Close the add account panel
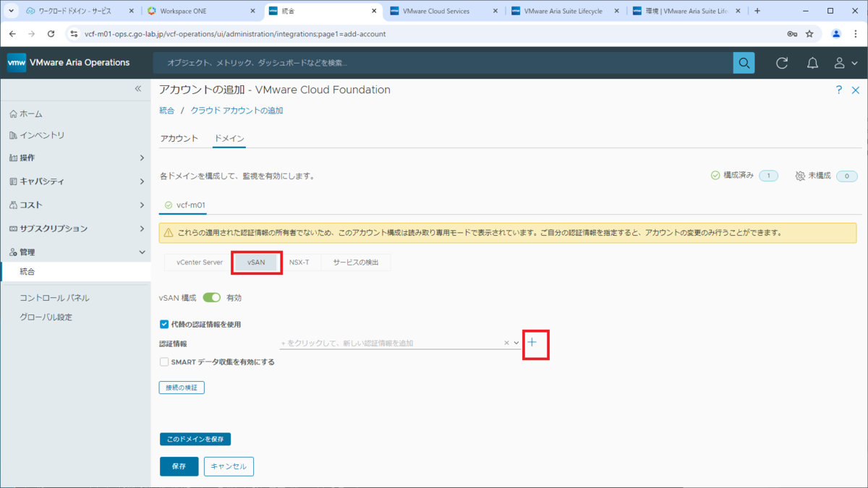Image resolution: width=868 pixels, height=488 pixels. [854, 90]
